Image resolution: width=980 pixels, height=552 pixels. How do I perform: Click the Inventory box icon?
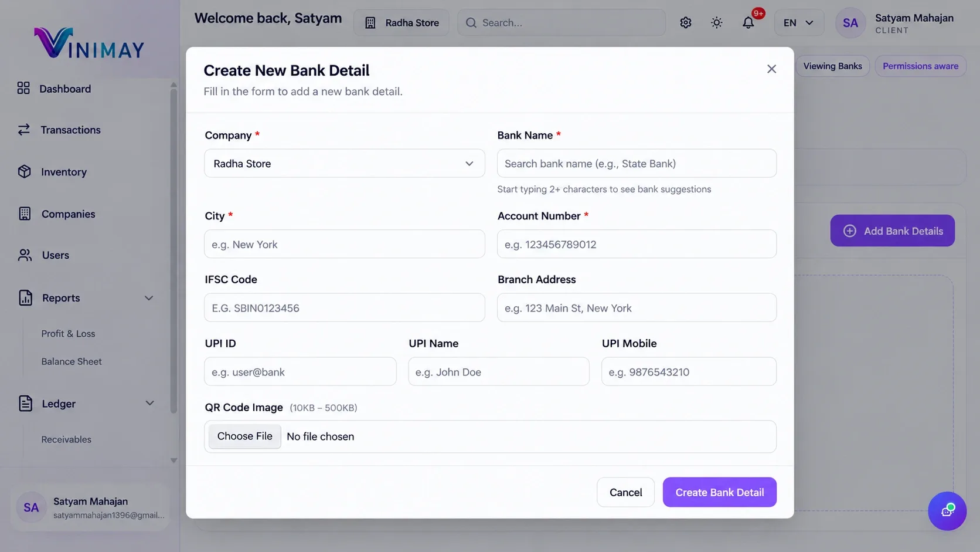[x=24, y=171]
